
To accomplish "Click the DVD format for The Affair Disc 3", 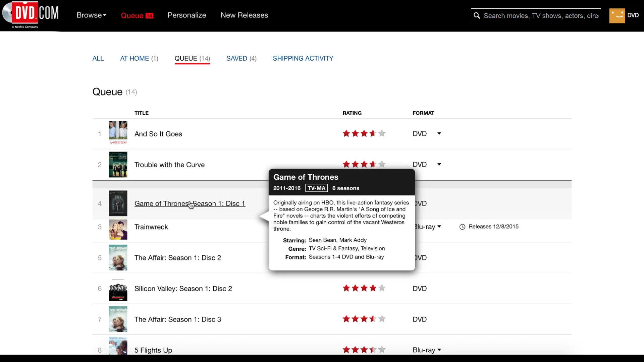I will (x=420, y=319).
